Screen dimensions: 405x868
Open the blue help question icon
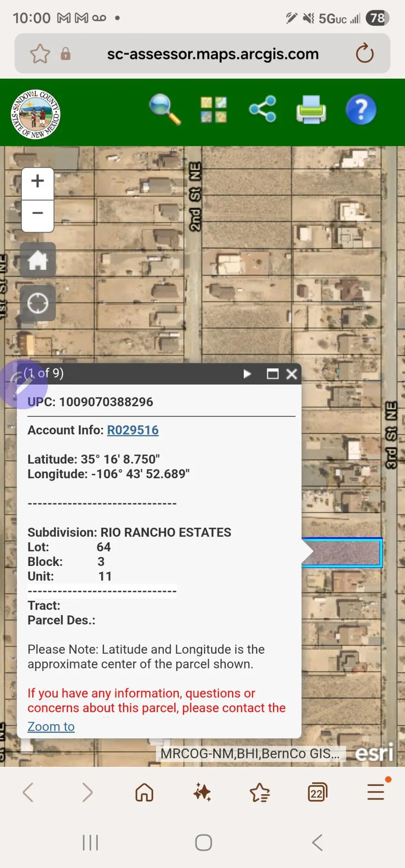coord(361,110)
